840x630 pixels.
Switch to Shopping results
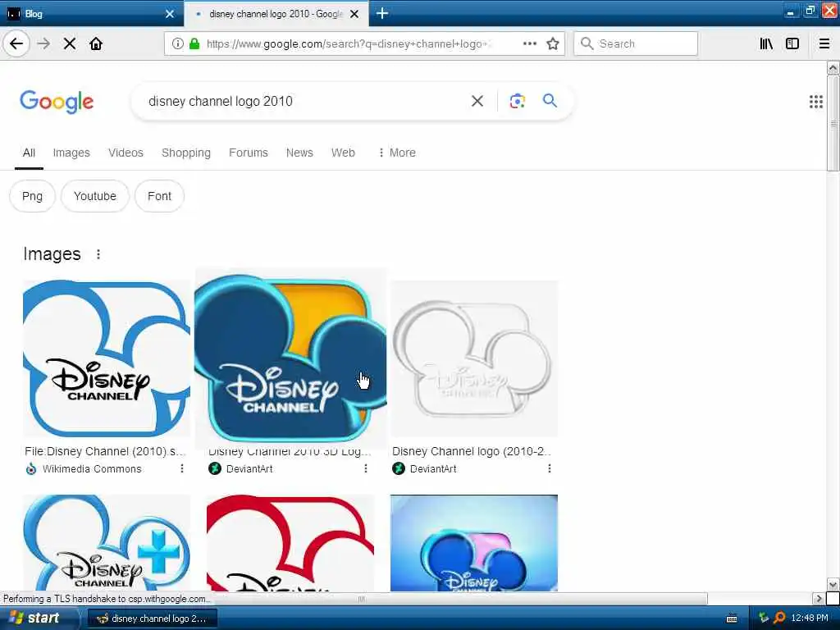pyautogui.click(x=186, y=153)
